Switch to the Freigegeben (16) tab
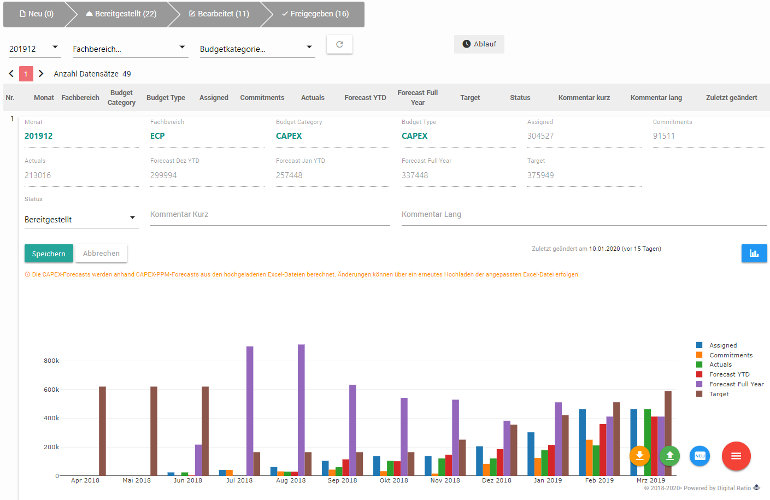 click(x=315, y=14)
